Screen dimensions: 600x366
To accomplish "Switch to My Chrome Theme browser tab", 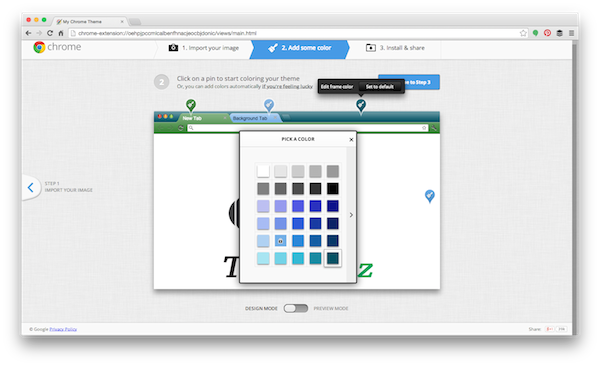I will [x=90, y=22].
